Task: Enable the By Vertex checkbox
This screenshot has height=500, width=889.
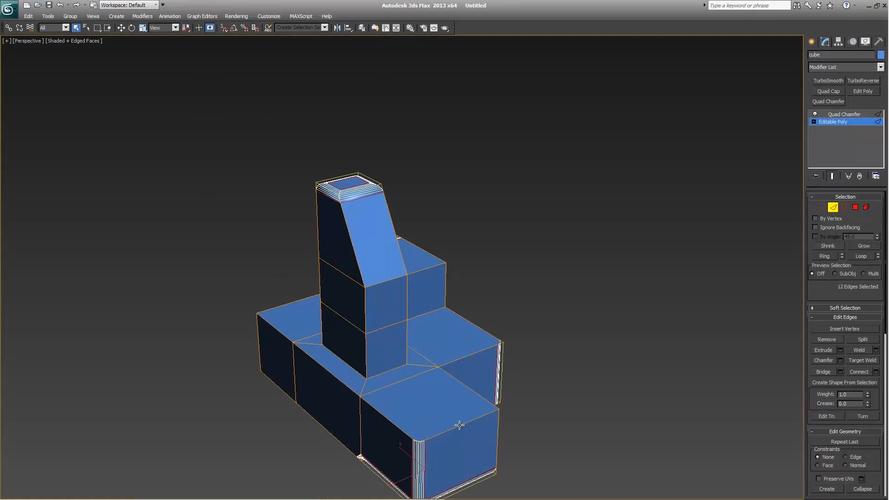Action: point(815,218)
